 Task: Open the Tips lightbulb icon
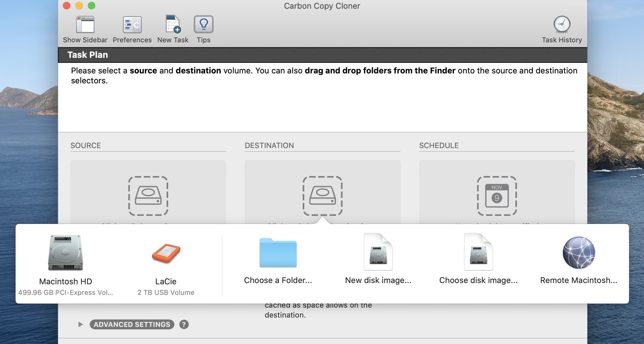[203, 24]
